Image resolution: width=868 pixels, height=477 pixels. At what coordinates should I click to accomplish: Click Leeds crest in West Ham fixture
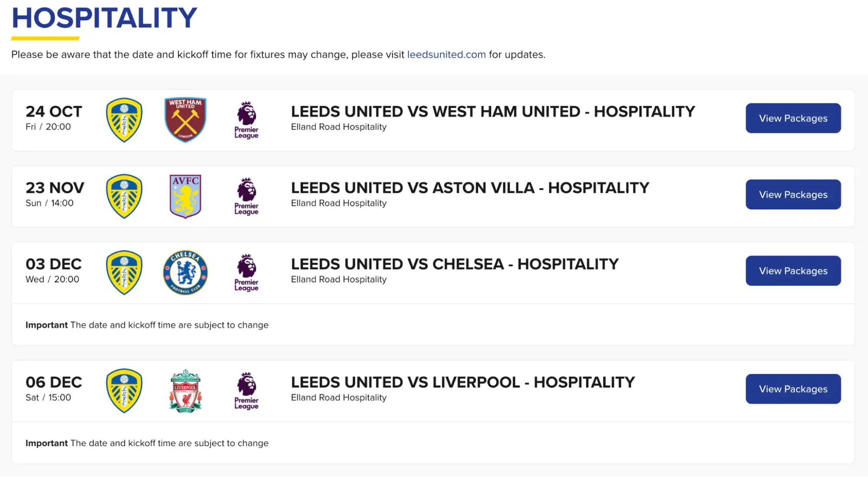(124, 120)
